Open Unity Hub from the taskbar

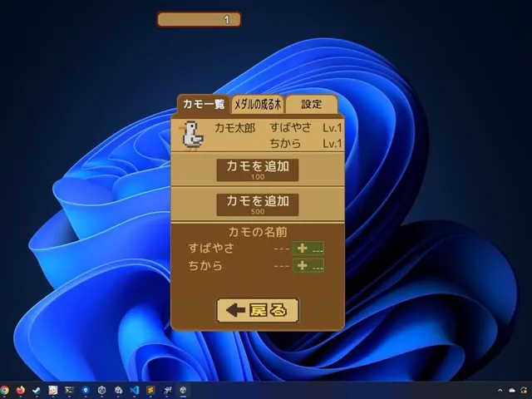(101, 391)
